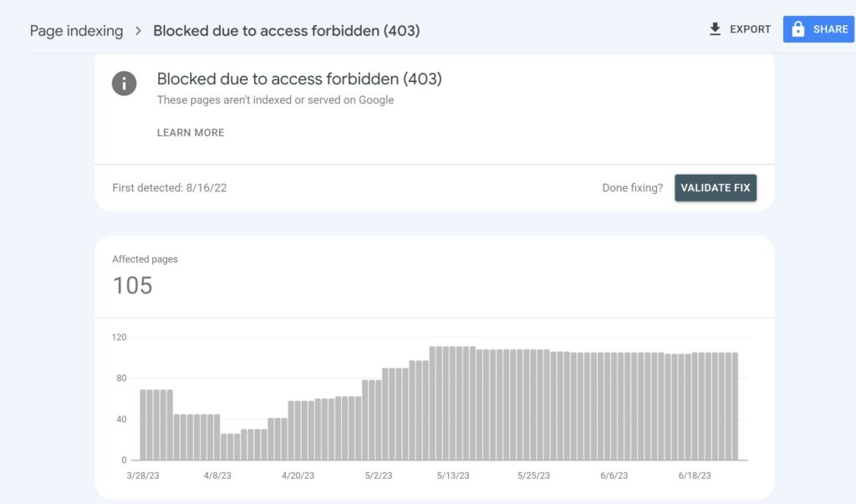Click the EXPORT text label

(750, 29)
